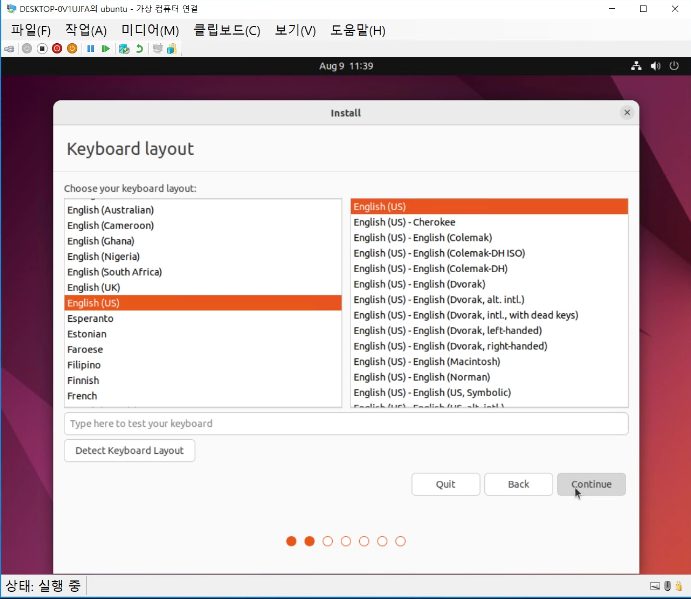691x599 pixels.
Task: Click the Continue button
Action: (591, 484)
